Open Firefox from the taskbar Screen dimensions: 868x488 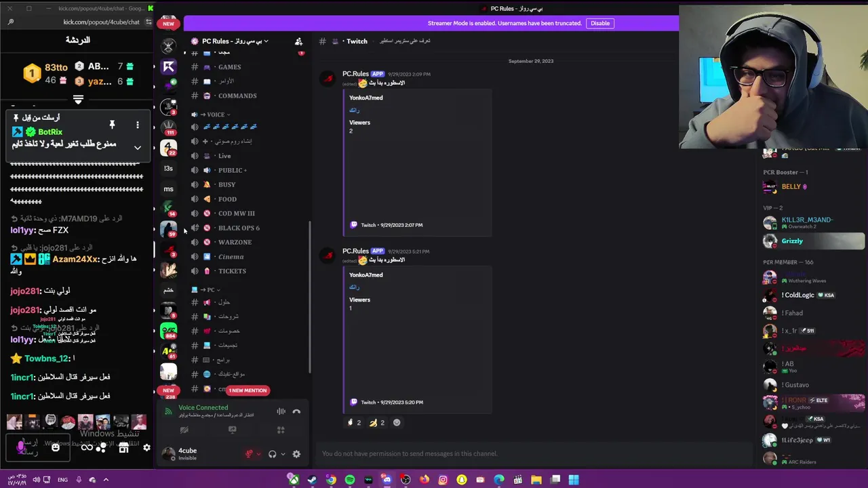[425, 480]
